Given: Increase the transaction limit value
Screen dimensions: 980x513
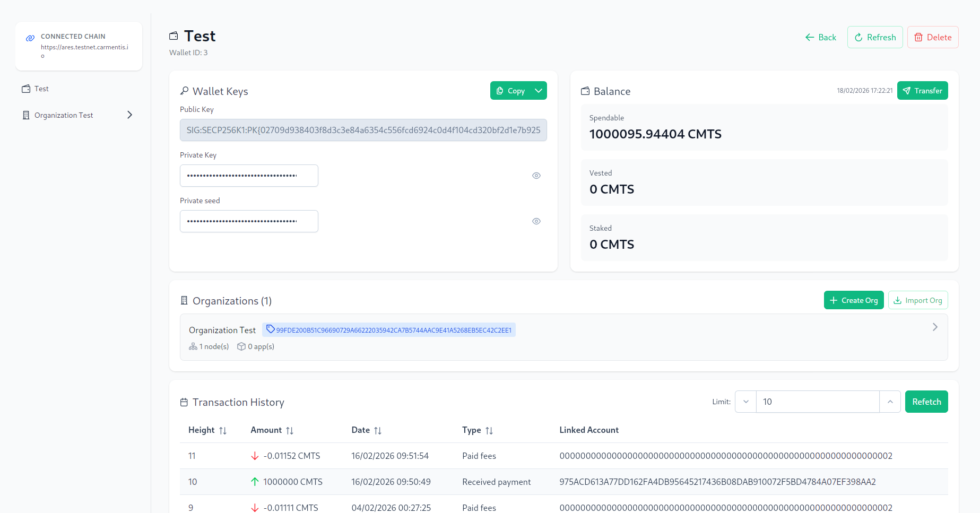Looking at the screenshot, I should 890,402.
